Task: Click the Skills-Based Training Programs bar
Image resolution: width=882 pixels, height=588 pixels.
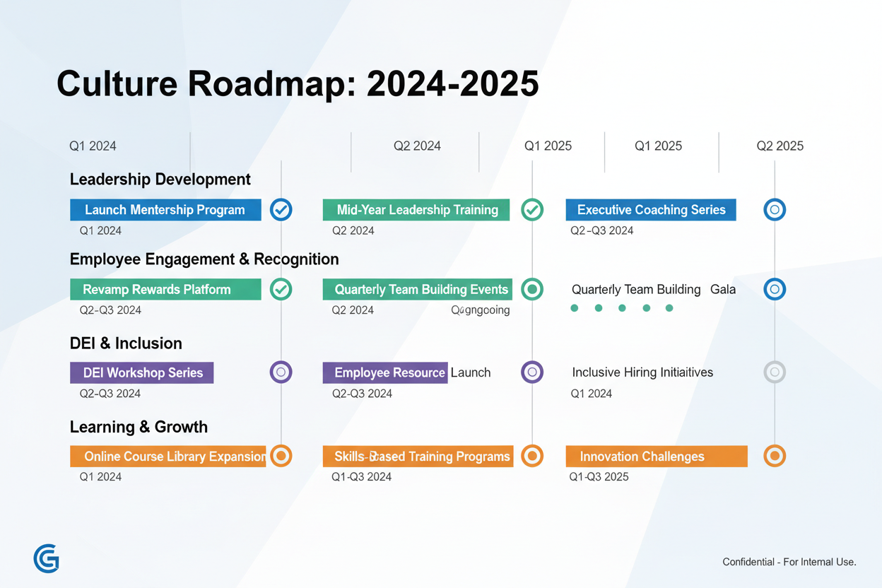Action: tap(417, 456)
